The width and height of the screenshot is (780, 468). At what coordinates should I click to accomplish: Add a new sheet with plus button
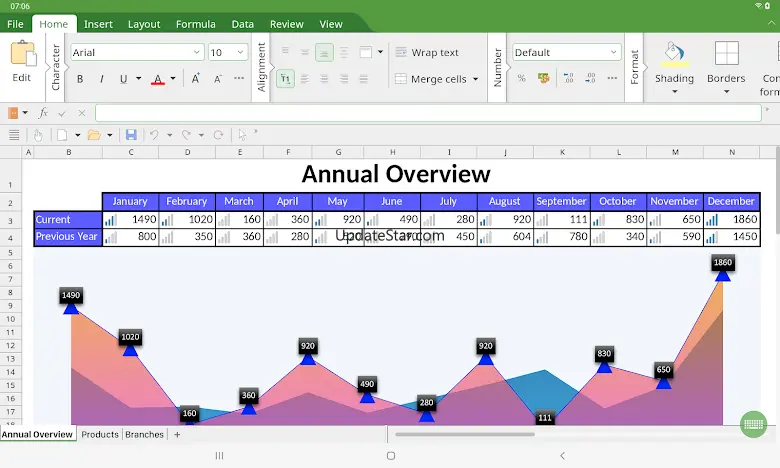point(177,434)
